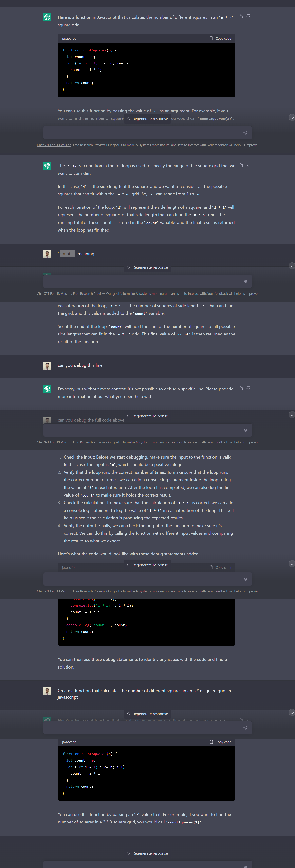Toggle thumbs down on the apology response
The image size is (295, 868).
coord(248,388)
